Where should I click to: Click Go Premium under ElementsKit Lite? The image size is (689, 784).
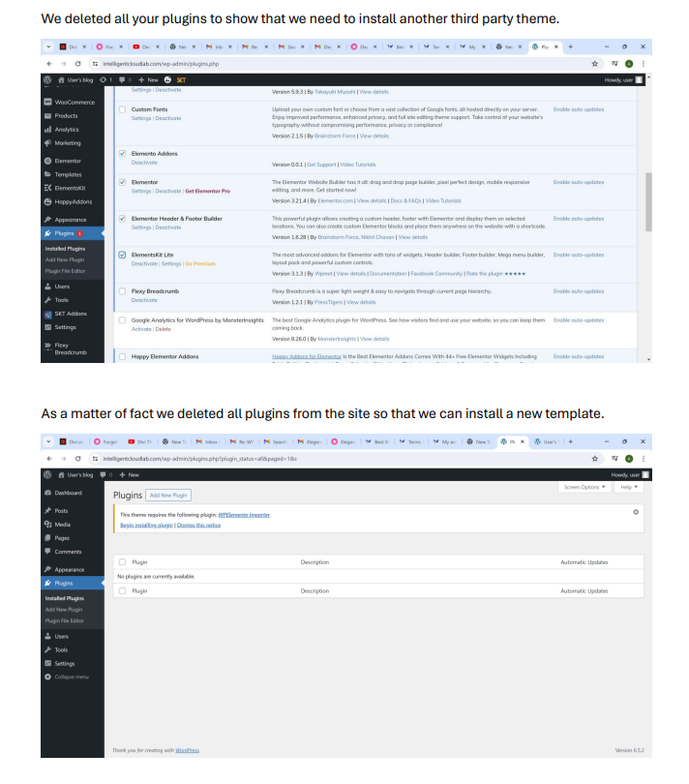click(200, 263)
